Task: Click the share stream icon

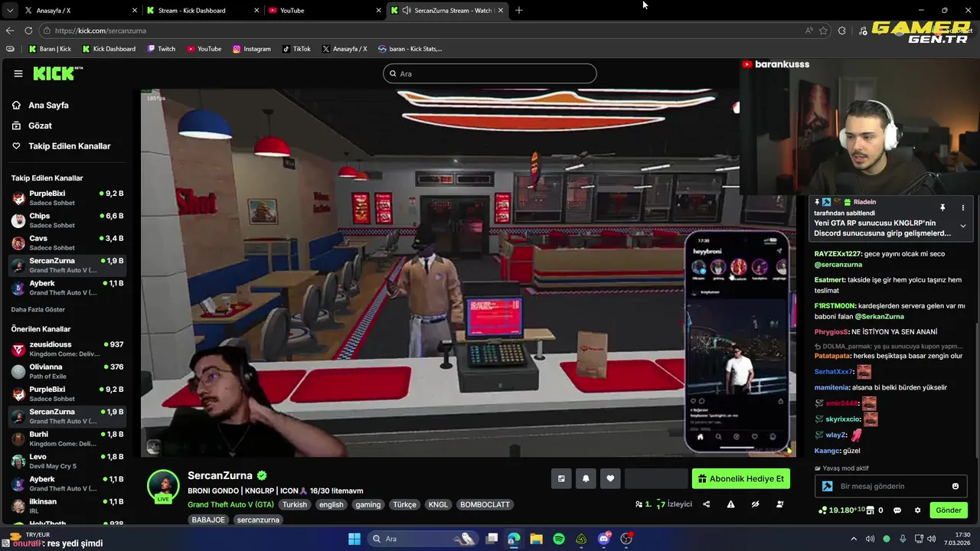Action: click(706, 504)
